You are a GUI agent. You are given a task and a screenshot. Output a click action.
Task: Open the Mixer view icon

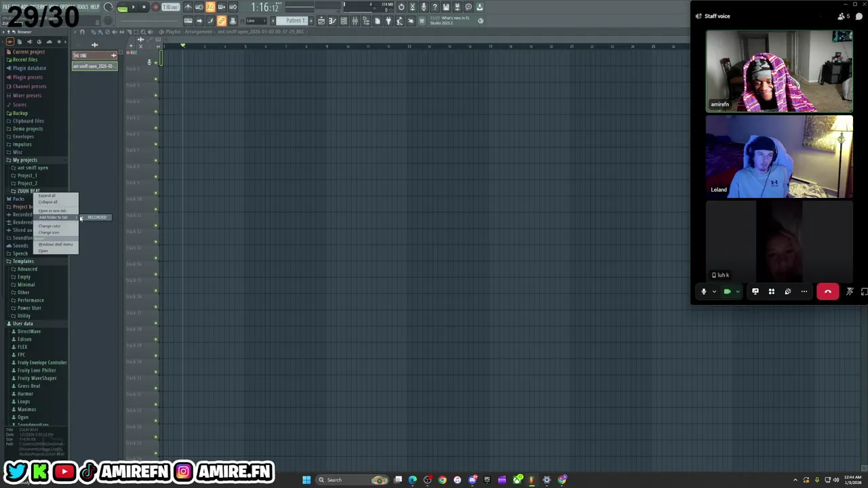pyautogui.click(x=355, y=21)
